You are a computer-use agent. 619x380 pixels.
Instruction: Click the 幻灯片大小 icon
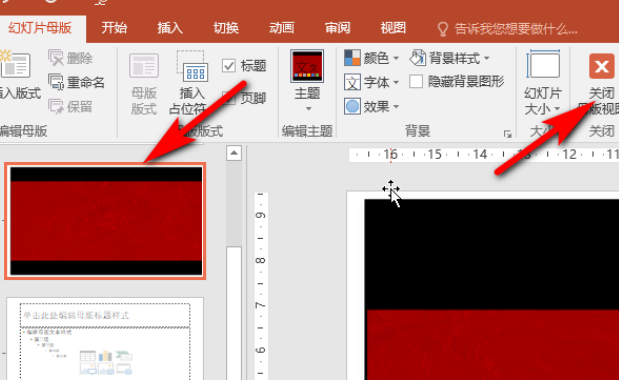[x=543, y=64]
